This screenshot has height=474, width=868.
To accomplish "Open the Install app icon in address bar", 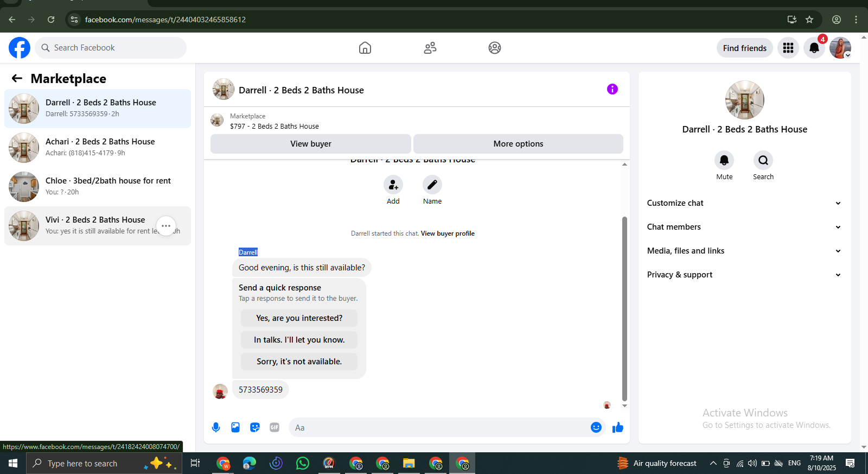I will (x=792, y=20).
